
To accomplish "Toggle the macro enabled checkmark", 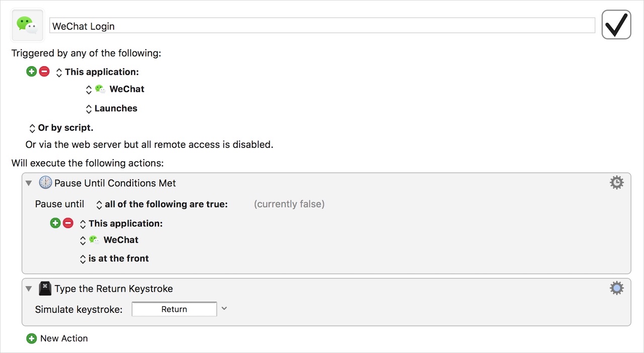I will click(616, 25).
